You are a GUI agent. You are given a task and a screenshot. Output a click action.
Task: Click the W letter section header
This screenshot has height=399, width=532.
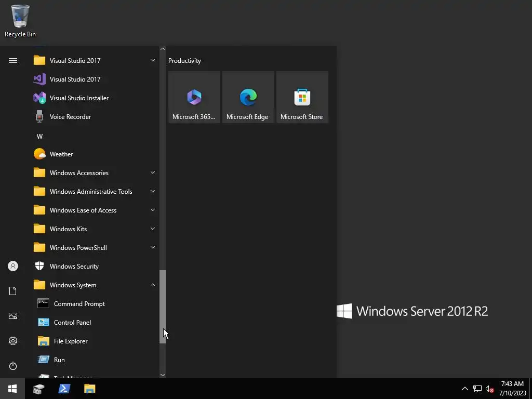[x=39, y=137]
